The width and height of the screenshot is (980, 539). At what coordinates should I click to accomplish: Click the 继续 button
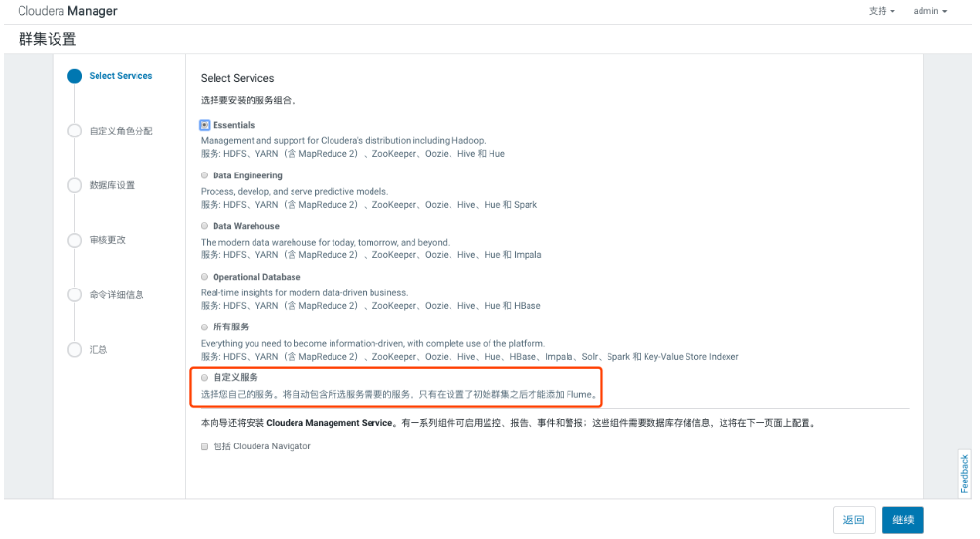(903, 520)
